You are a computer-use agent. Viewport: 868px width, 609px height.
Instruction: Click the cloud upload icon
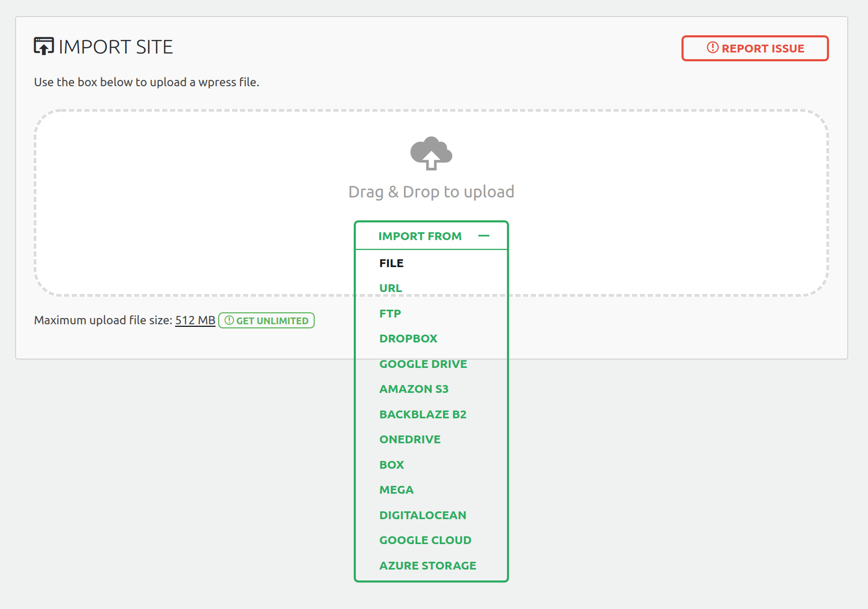click(x=431, y=153)
